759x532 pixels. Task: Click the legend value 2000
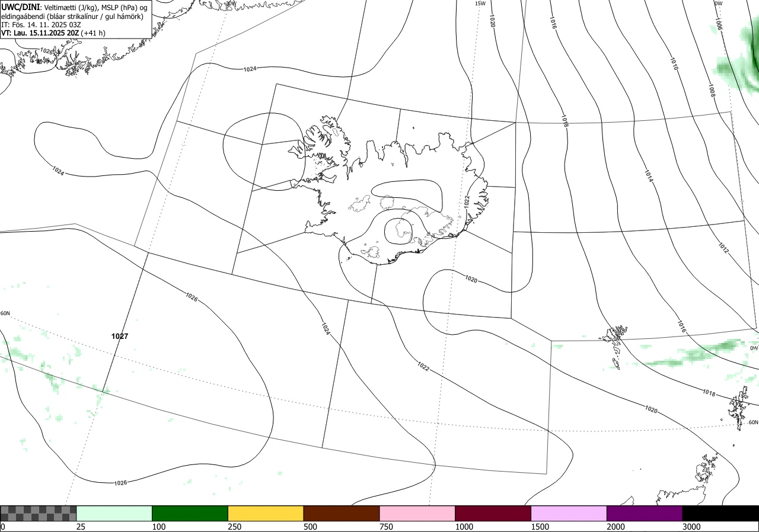(616, 527)
